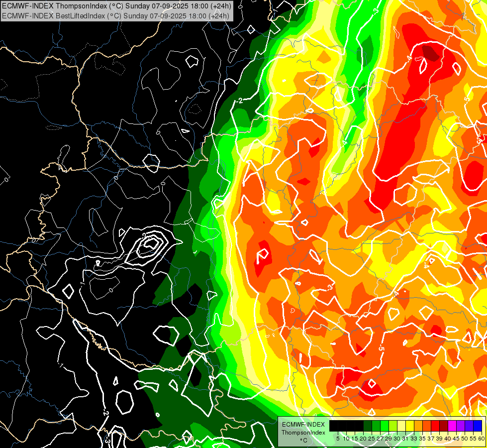Viewport: 487px width, 448px height.
Task: Click the 'ThompsonIndex' label in the legend
Action: pos(303,433)
